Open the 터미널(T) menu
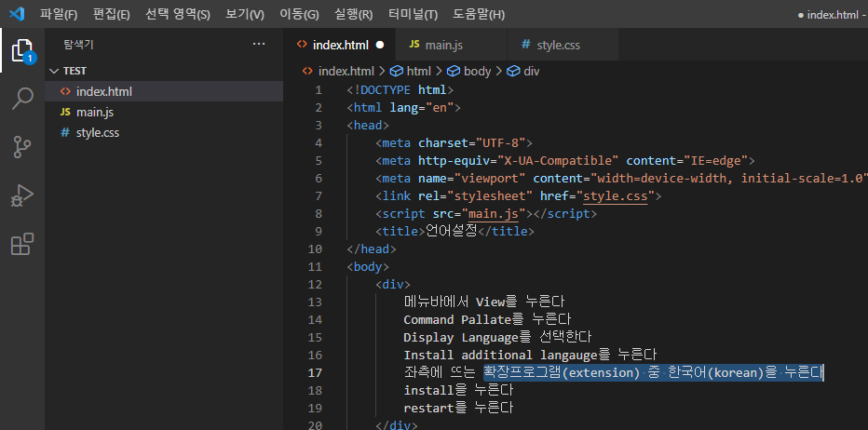The height and width of the screenshot is (430, 868). [413, 14]
